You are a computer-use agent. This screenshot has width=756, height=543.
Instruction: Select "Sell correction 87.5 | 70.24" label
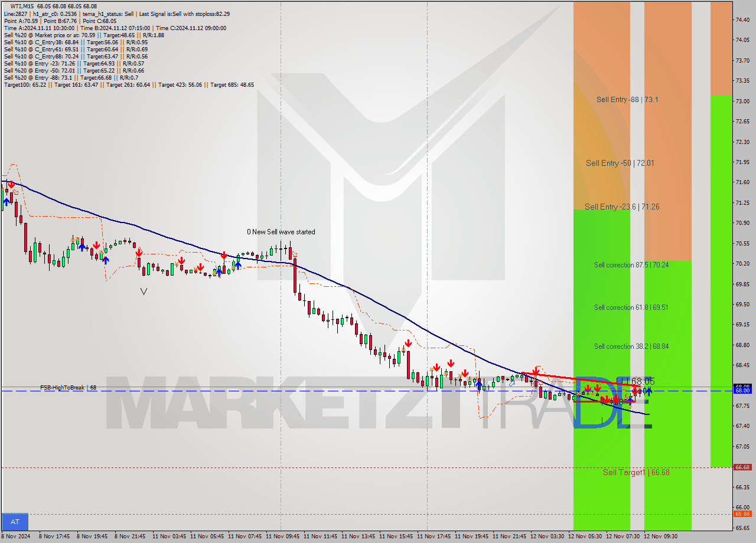pos(631,265)
